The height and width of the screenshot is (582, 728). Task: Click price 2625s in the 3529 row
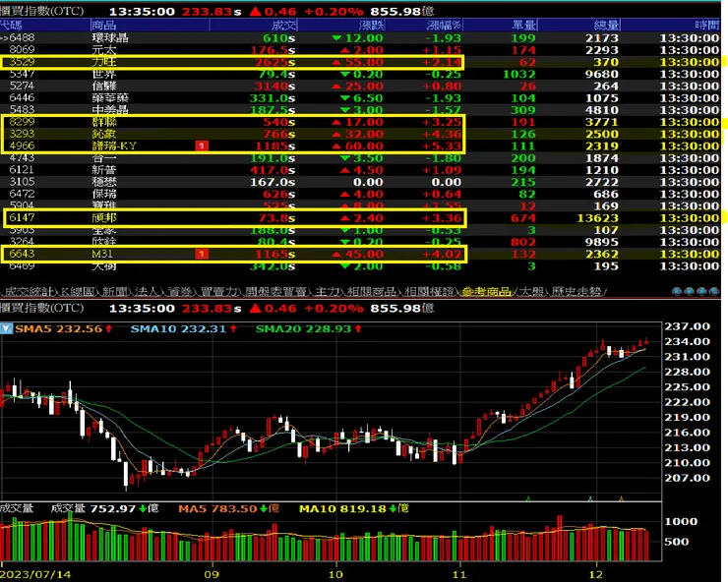(274, 62)
